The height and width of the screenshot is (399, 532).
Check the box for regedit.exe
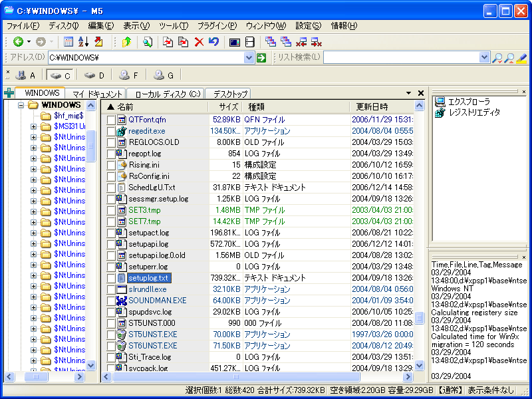click(111, 131)
